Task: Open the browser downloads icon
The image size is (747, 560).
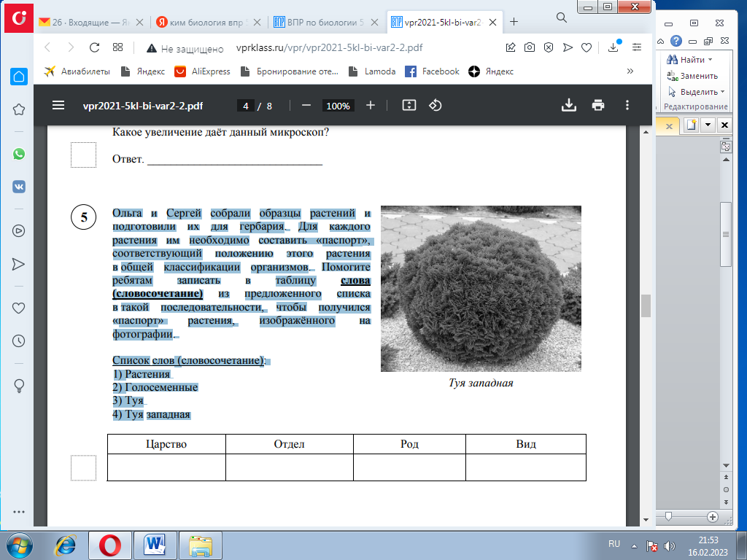Action: [x=614, y=47]
